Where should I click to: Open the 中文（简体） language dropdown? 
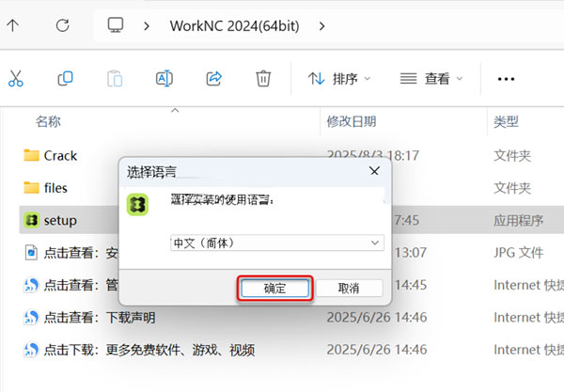pyautogui.click(x=277, y=243)
